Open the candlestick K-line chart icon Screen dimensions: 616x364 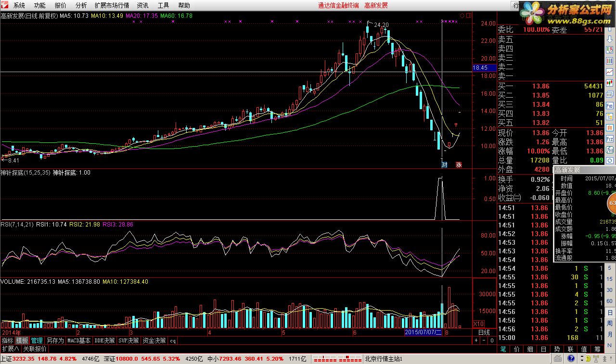click(x=610, y=83)
